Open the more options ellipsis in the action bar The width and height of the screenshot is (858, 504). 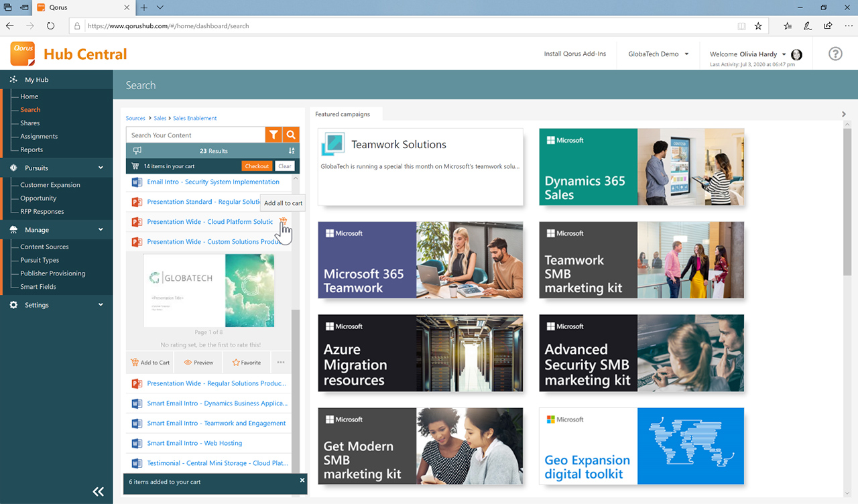(x=280, y=363)
